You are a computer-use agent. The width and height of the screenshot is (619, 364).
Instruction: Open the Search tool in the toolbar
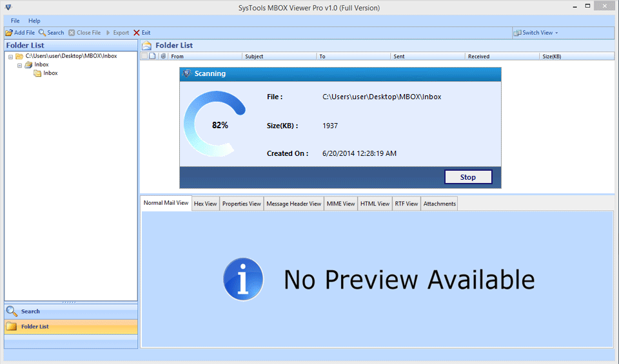(x=51, y=33)
